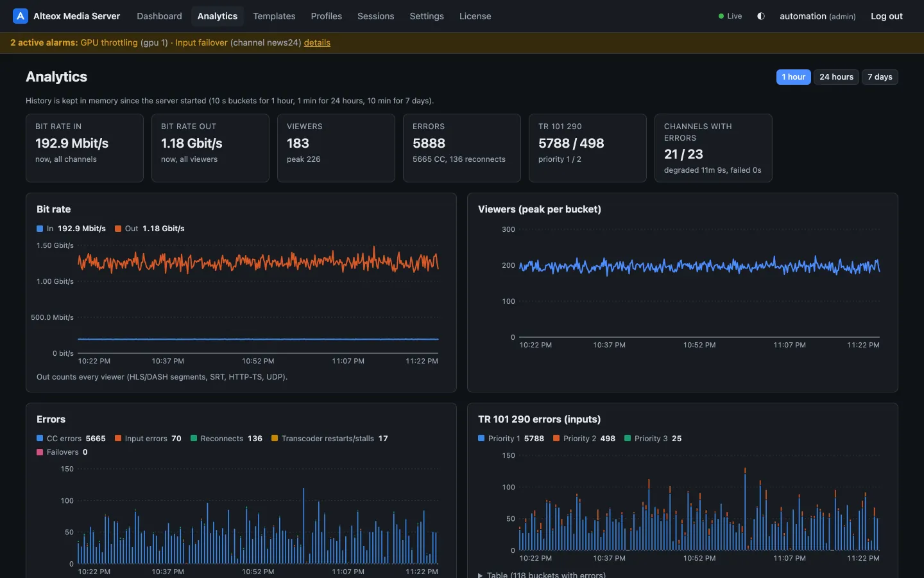924x578 pixels.
Task: Open the Profiles page
Action: tap(327, 16)
